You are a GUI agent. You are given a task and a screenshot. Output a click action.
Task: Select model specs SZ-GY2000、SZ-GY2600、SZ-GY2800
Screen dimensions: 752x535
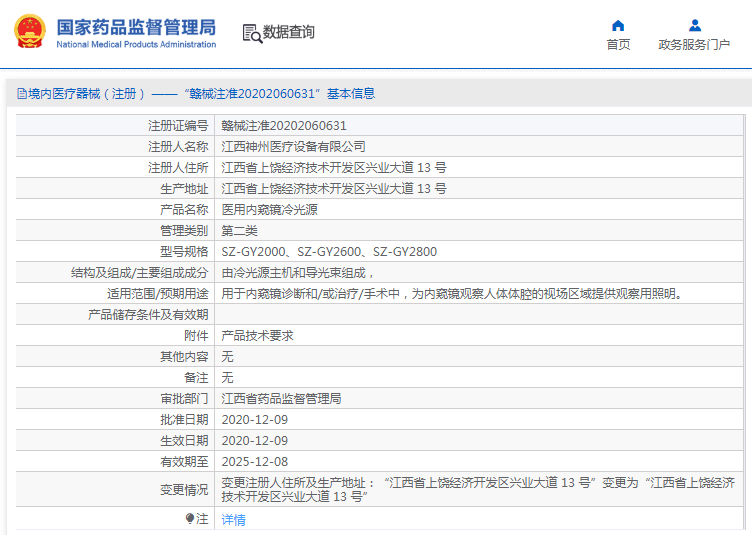[x=329, y=252]
